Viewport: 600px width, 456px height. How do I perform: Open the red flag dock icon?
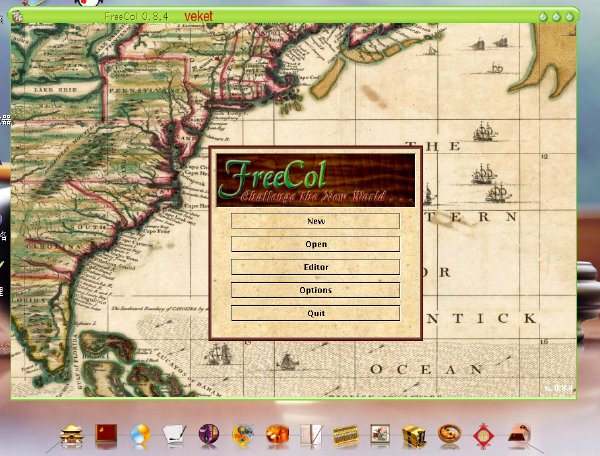106,434
